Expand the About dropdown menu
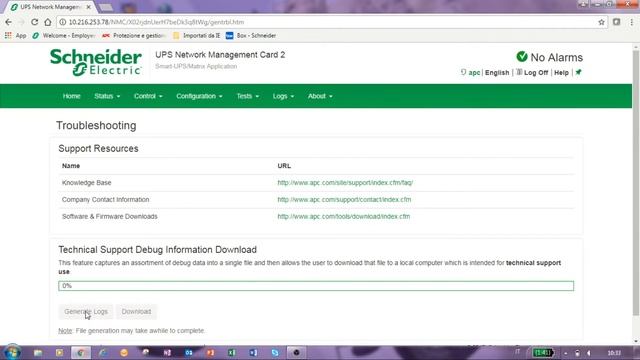 320,96
